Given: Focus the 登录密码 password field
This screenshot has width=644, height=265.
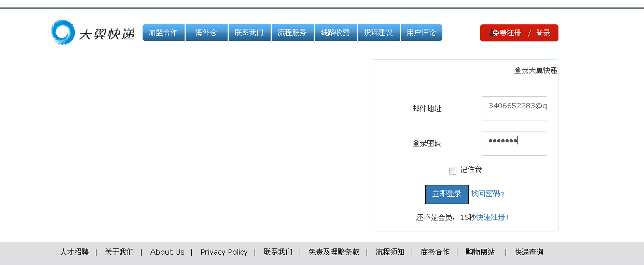Looking at the screenshot, I should [514, 143].
